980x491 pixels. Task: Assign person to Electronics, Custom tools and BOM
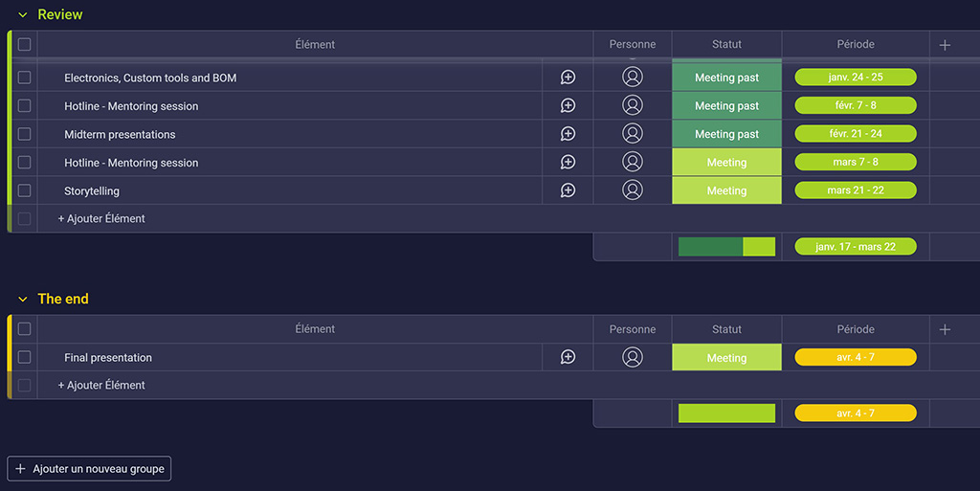(633, 77)
